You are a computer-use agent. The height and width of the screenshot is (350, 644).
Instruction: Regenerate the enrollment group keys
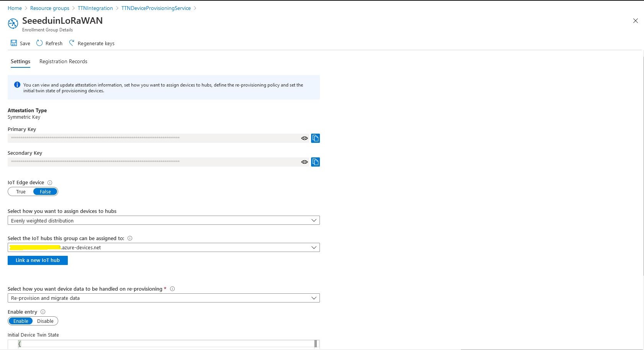pyautogui.click(x=91, y=43)
